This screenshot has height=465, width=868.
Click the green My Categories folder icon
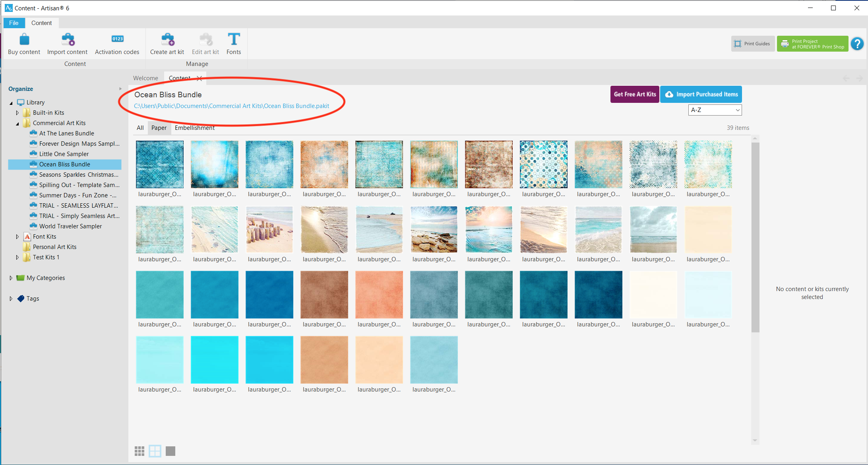coord(21,278)
